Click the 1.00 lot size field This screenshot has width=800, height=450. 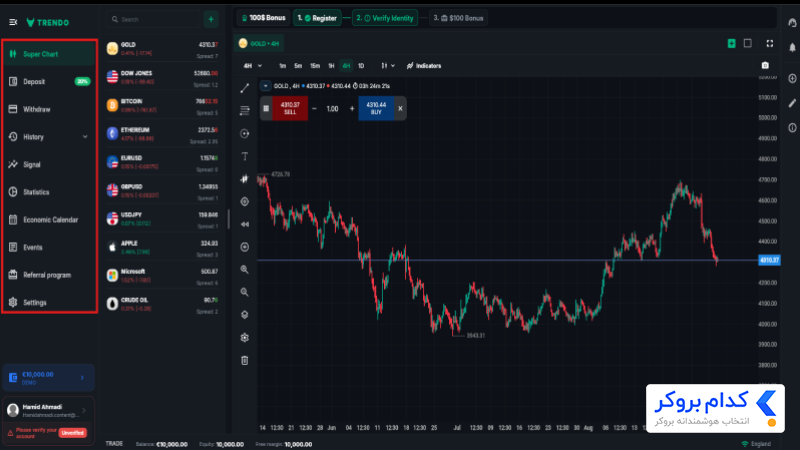[x=332, y=109]
